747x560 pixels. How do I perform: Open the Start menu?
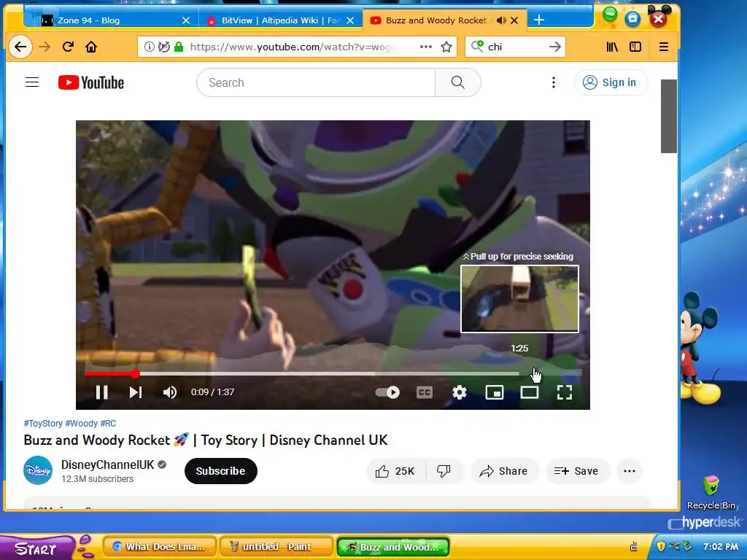(x=36, y=548)
